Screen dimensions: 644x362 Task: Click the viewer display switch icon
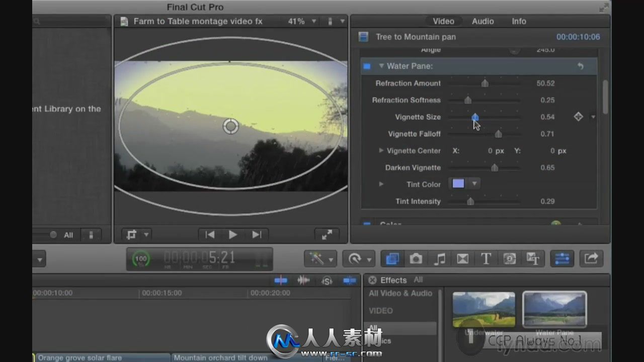pos(330,21)
